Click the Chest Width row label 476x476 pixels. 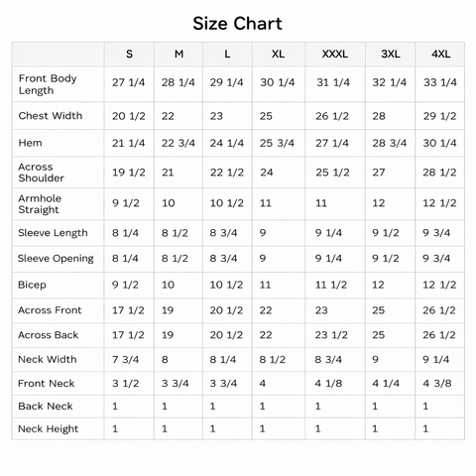point(51,116)
